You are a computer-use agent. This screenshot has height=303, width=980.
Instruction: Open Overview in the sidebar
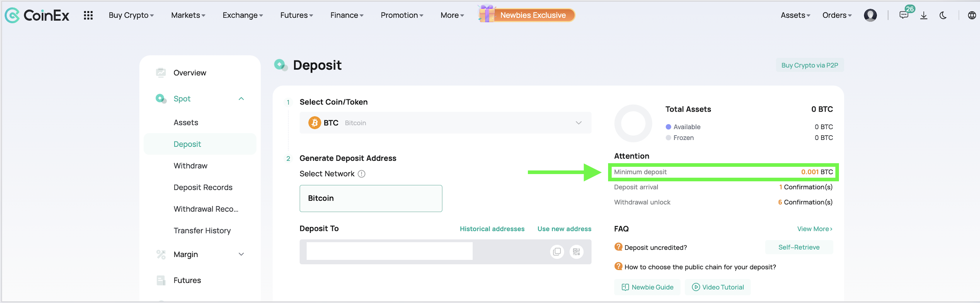[x=190, y=73]
